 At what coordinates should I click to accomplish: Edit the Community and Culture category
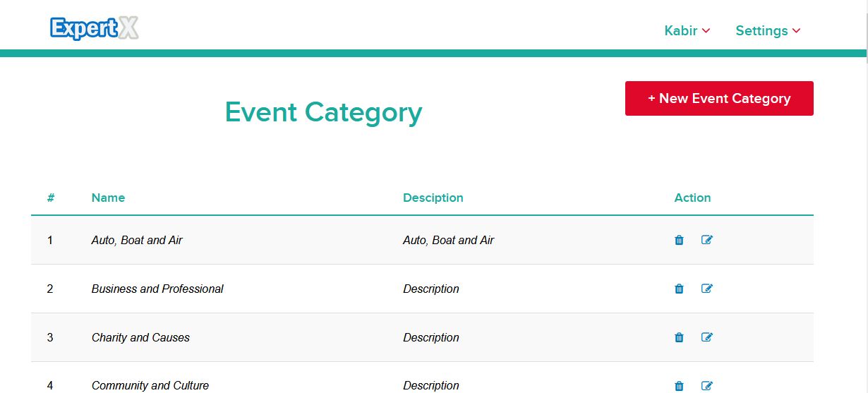coord(707,385)
